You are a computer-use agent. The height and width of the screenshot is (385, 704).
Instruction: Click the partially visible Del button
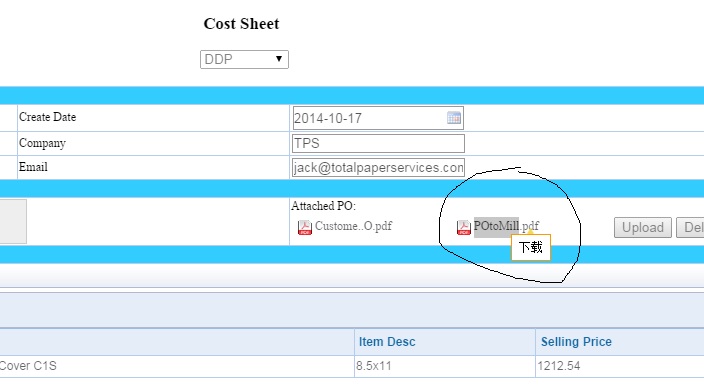[x=691, y=227]
